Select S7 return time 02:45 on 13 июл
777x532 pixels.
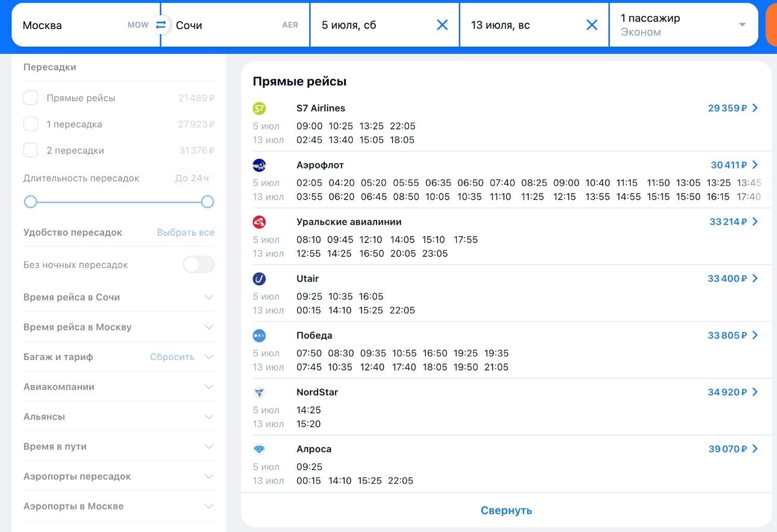(x=309, y=140)
